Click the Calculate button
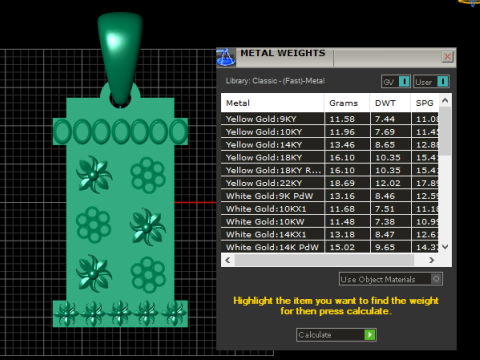 (x=336, y=335)
